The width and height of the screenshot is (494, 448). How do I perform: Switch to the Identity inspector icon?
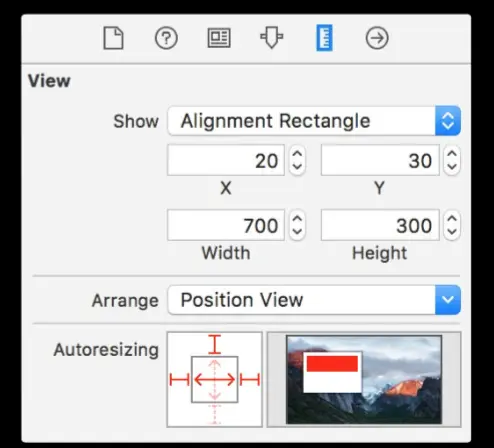coord(219,38)
